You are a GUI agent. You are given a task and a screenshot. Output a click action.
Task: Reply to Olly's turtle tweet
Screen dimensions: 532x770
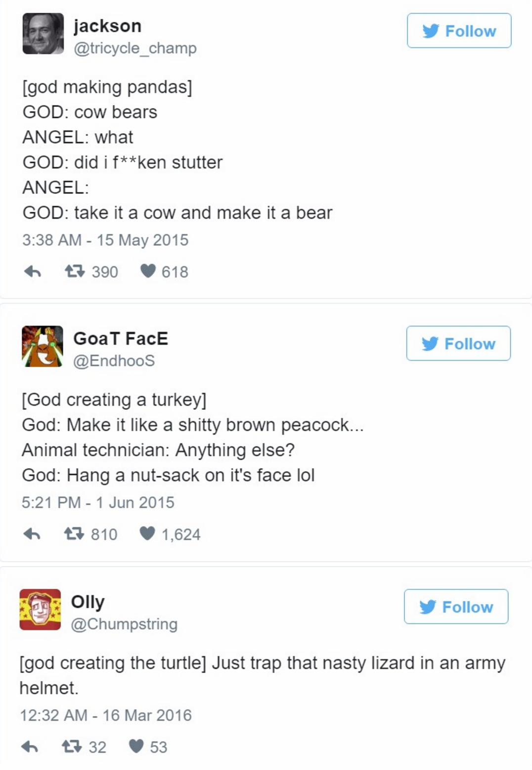(30, 747)
